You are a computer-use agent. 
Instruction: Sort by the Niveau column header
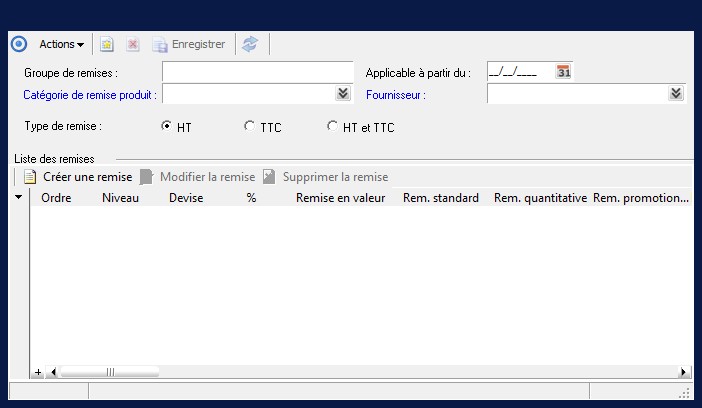[120, 198]
